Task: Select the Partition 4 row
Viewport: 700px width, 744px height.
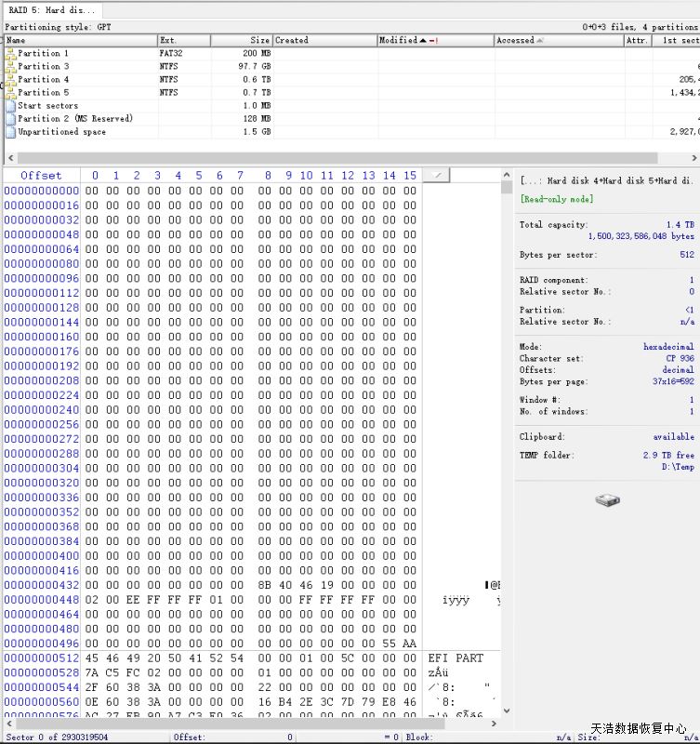Action: (43, 80)
